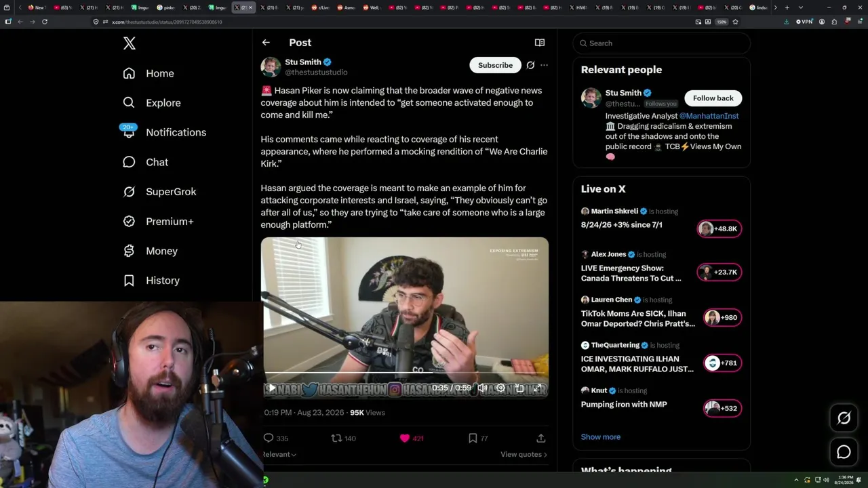This screenshot has width=868, height=488.
Task: Open the @thestustustudio handle link
Action: (x=316, y=73)
